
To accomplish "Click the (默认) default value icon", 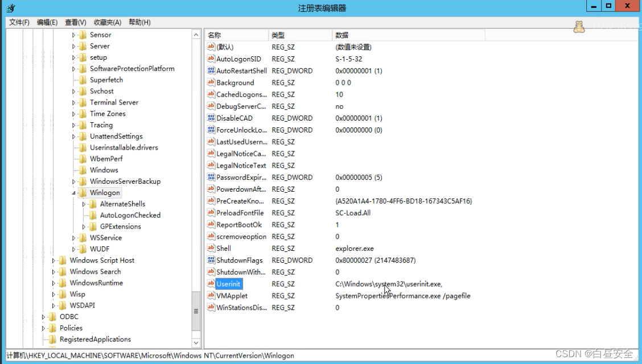I will coord(211,47).
